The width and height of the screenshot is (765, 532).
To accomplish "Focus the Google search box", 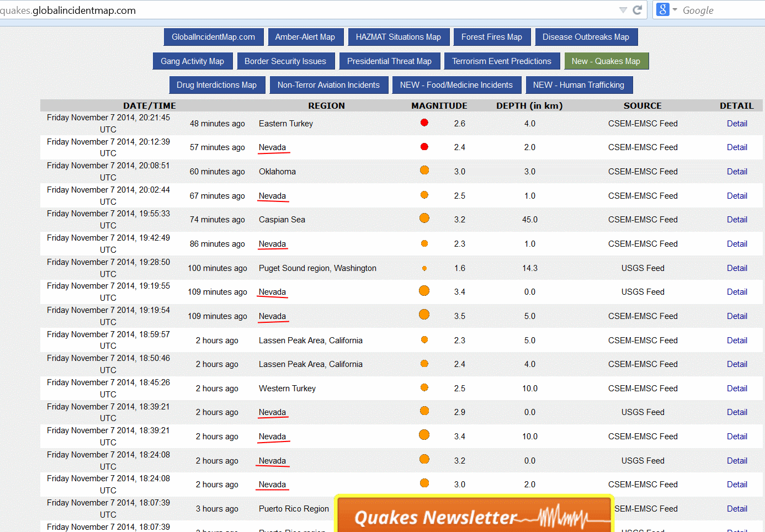I will (x=722, y=10).
